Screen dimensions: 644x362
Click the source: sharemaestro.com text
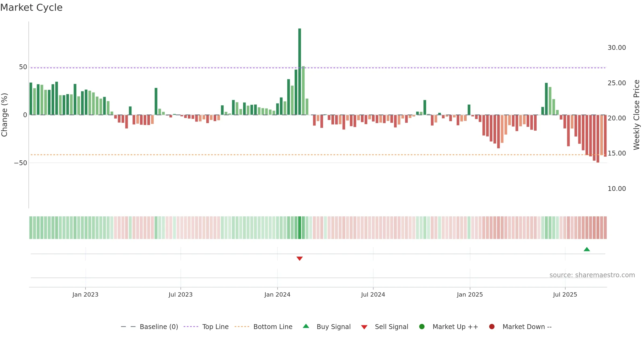(x=592, y=275)
